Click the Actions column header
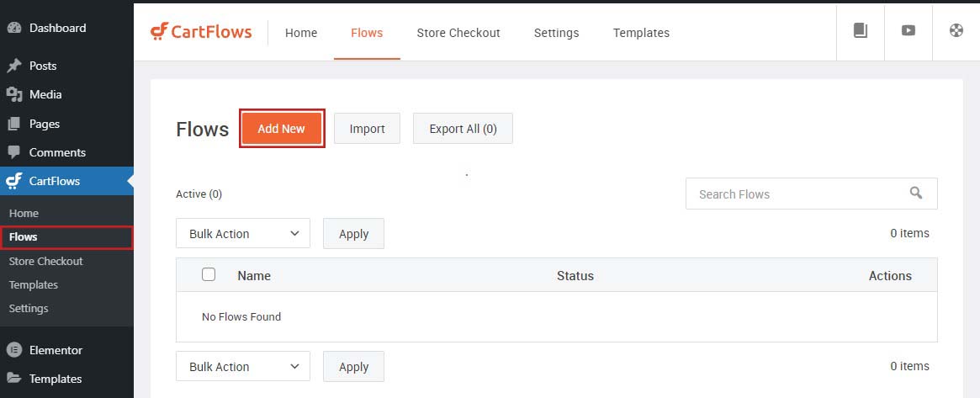980x398 pixels. coord(890,275)
